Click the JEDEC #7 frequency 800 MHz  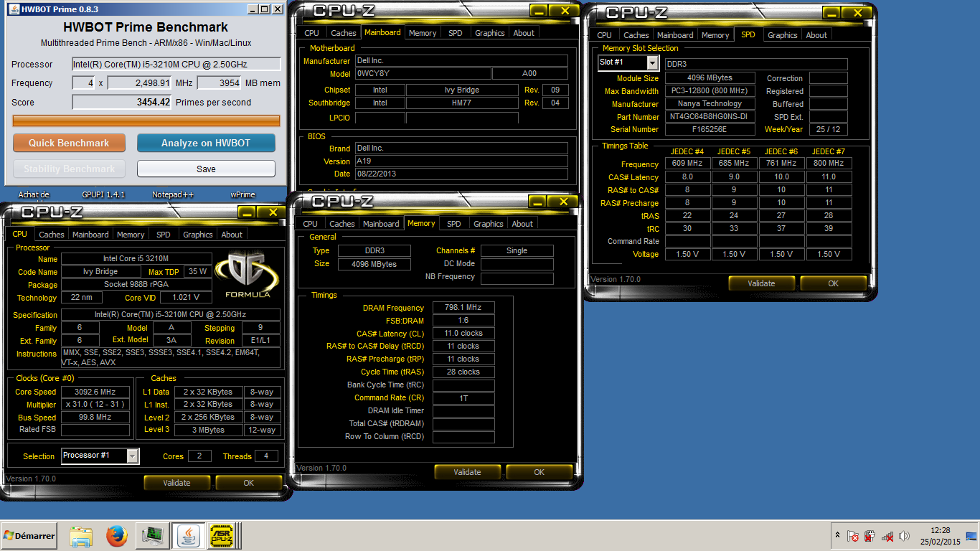pyautogui.click(x=829, y=164)
